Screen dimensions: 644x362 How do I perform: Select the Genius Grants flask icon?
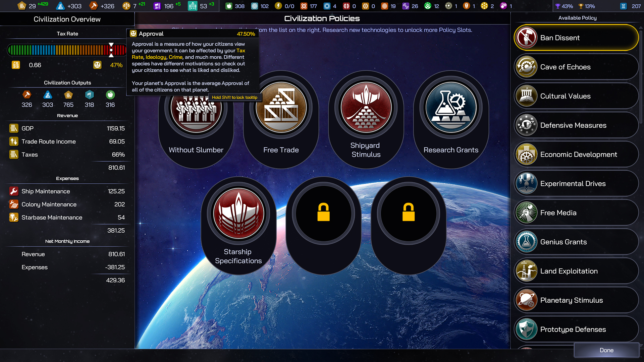(526, 242)
